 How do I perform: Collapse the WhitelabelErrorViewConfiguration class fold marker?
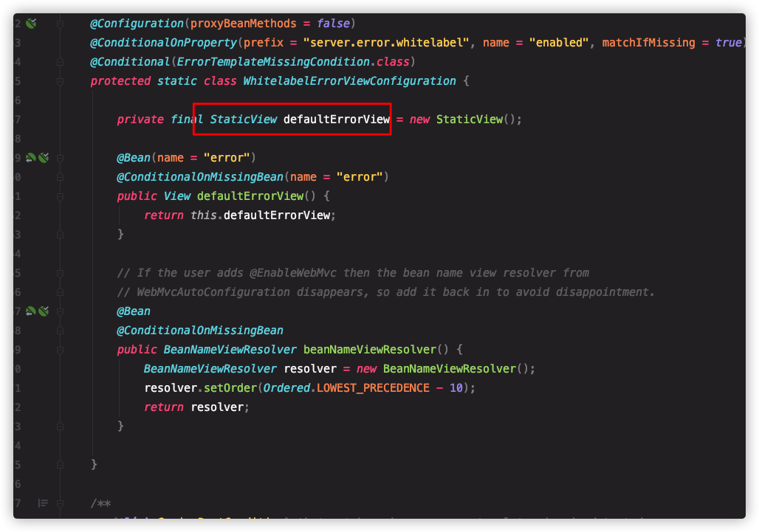point(60,81)
